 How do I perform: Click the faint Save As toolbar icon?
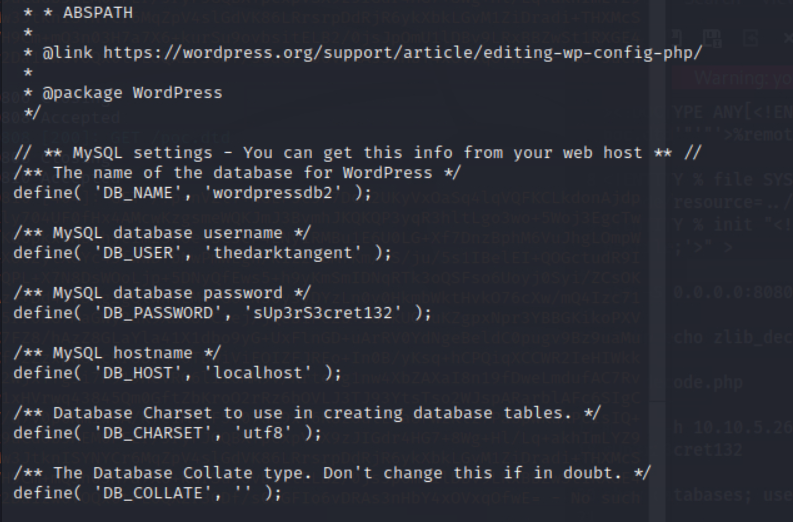pos(713,38)
